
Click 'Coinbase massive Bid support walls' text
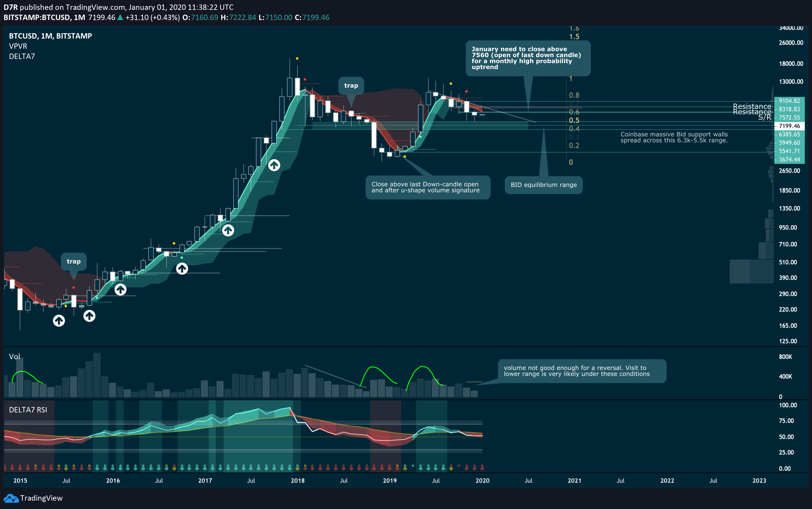click(674, 137)
